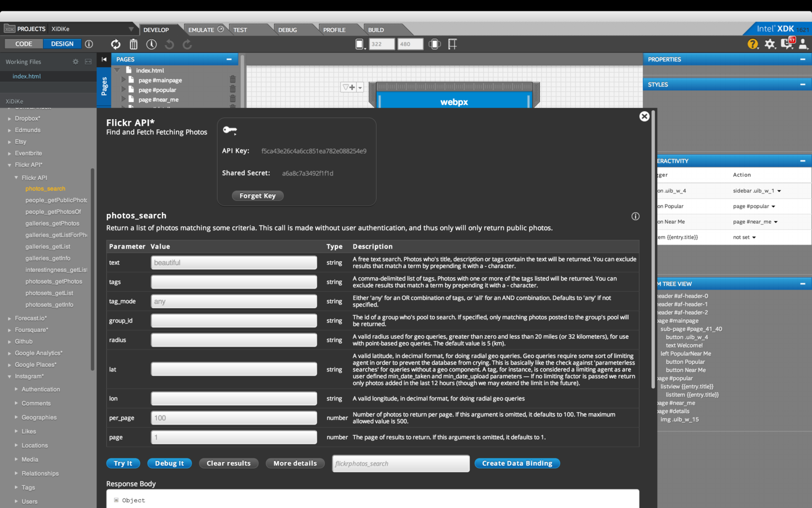Screen dimensions: 812x508
Task: Close the Flickr API dialog with X
Action: tap(645, 116)
